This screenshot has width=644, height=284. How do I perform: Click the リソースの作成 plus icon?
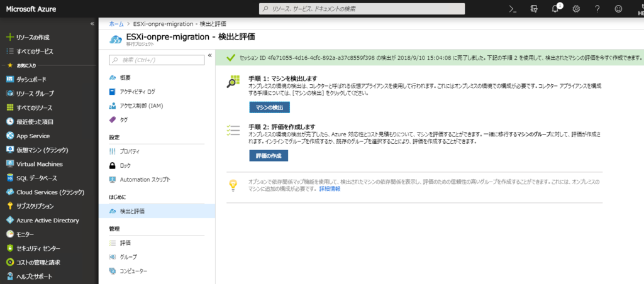pos(10,37)
